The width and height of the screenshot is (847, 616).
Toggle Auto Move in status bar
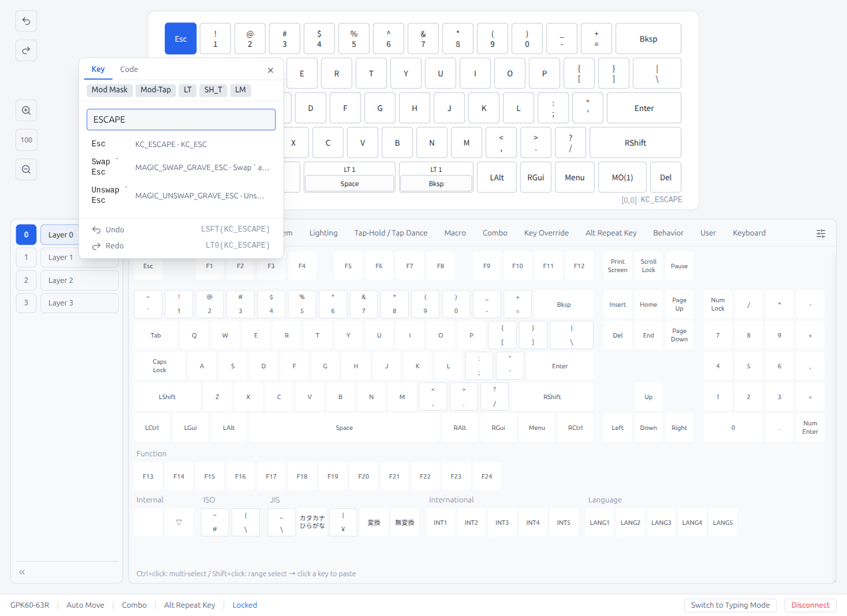click(85, 605)
